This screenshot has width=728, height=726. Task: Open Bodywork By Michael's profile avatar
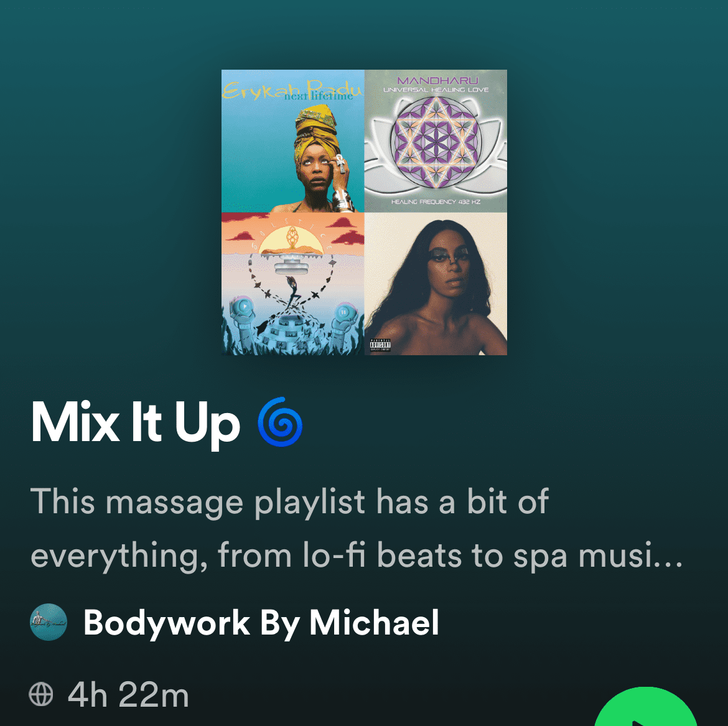(x=49, y=622)
